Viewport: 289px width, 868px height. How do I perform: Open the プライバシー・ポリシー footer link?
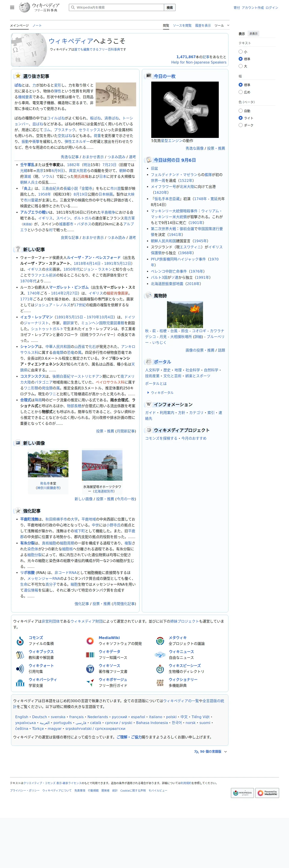(x=25, y=790)
